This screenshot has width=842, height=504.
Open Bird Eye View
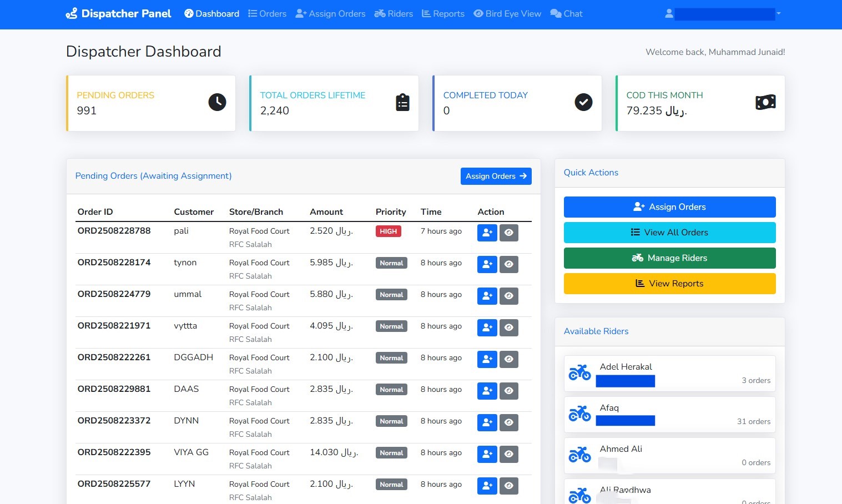tap(507, 14)
